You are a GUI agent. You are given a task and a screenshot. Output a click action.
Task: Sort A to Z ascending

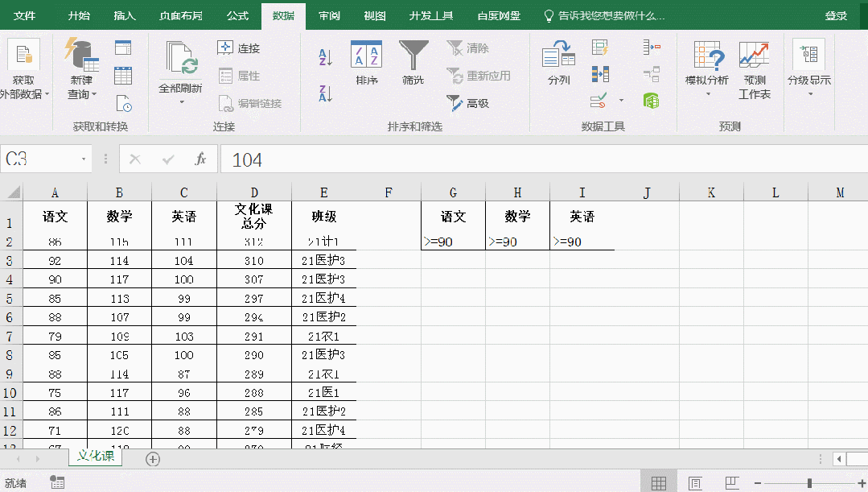click(x=326, y=57)
